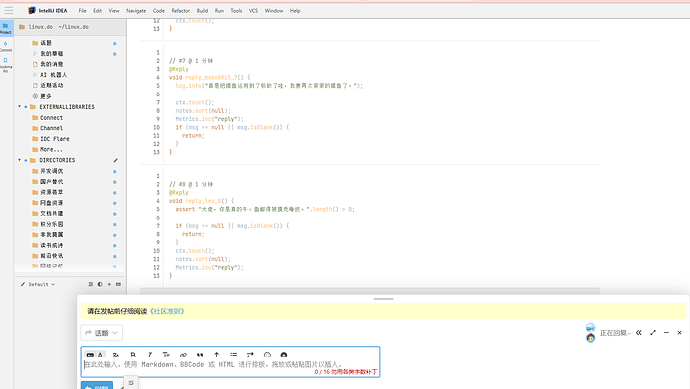Click the upload arrow icon in composer
The image size is (690, 389).
click(x=217, y=355)
